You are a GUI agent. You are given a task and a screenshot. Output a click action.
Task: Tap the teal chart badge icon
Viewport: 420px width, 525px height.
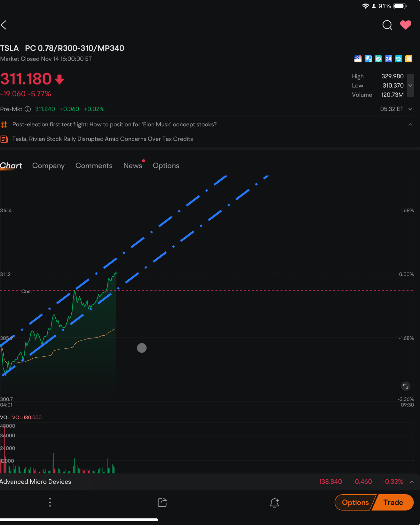click(398, 59)
